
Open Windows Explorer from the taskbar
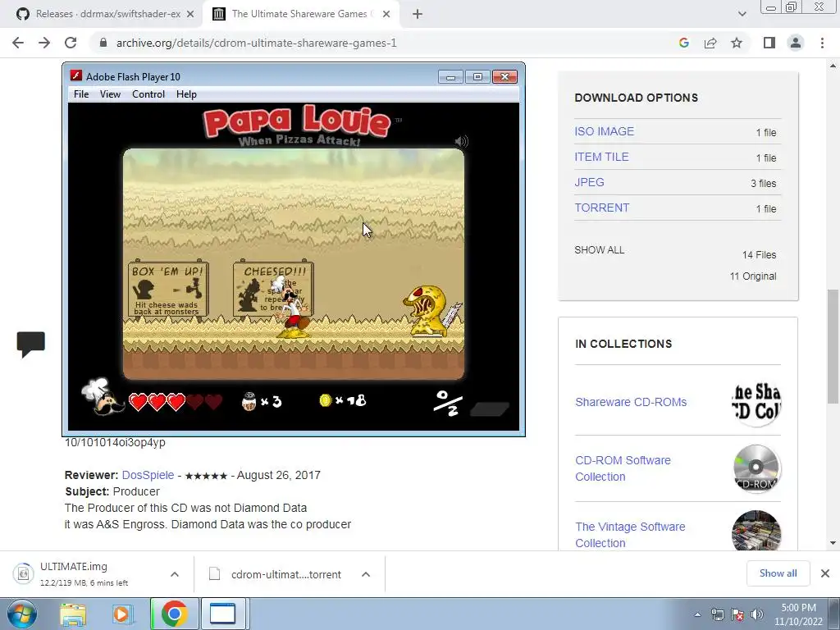click(x=73, y=614)
